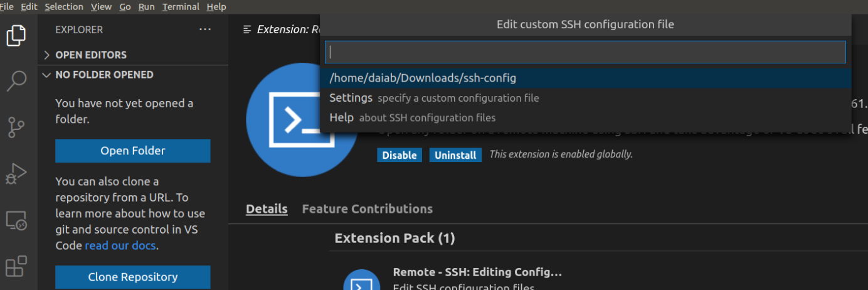The width and height of the screenshot is (868, 290).
Task: Open the Run menu
Action: point(147,7)
